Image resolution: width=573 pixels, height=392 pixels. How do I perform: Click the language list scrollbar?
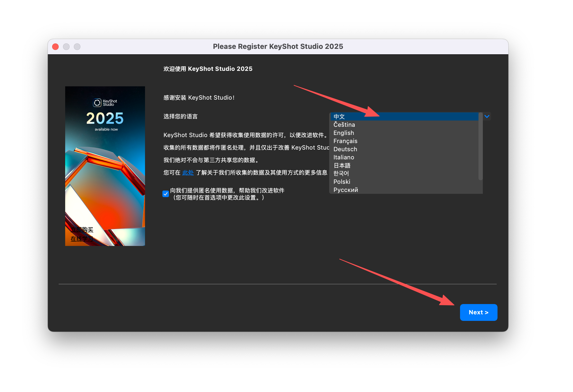pos(480,147)
